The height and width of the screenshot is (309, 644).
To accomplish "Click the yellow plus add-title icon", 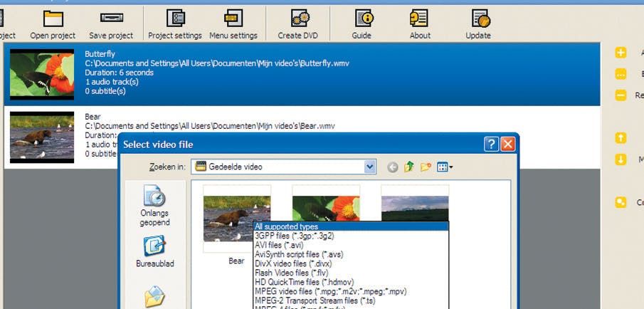I will pos(621,53).
